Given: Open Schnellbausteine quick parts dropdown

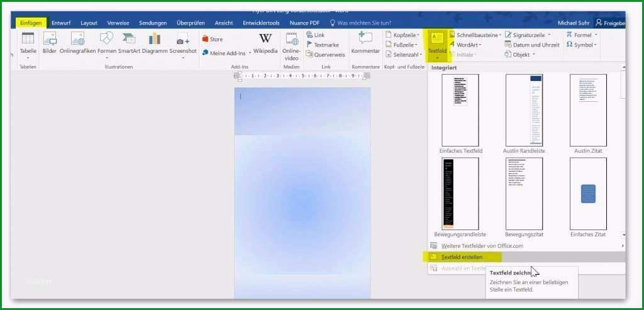Looking at the screenshot, I should click(x=475, y=35).
